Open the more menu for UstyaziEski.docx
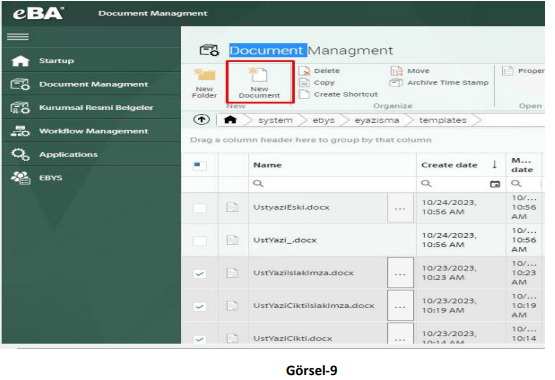 pos(400,208)
